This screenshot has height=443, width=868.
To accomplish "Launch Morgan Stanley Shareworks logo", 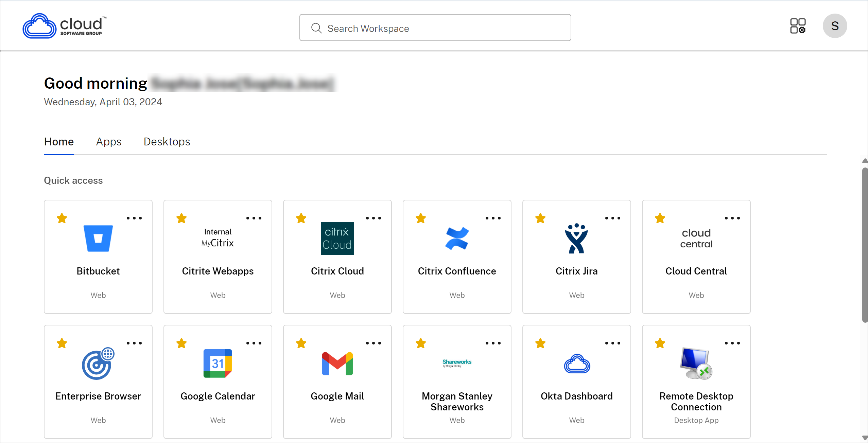I will coord(457,363).
